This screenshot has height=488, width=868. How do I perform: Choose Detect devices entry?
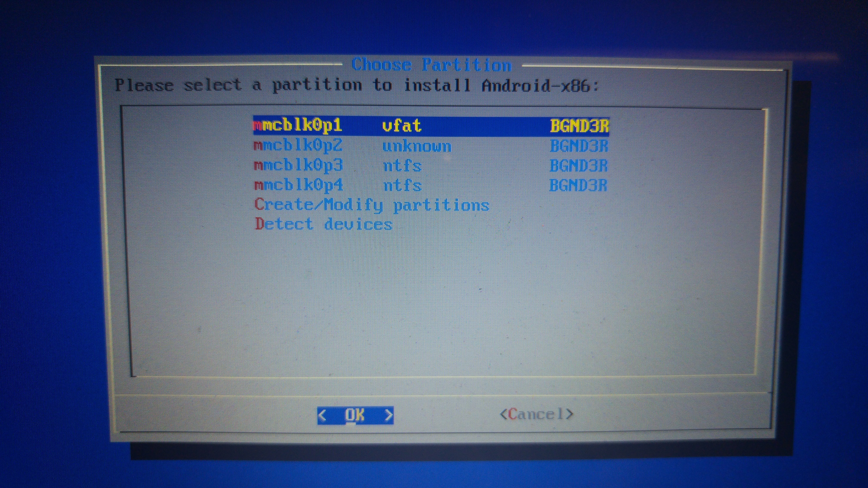324,224
